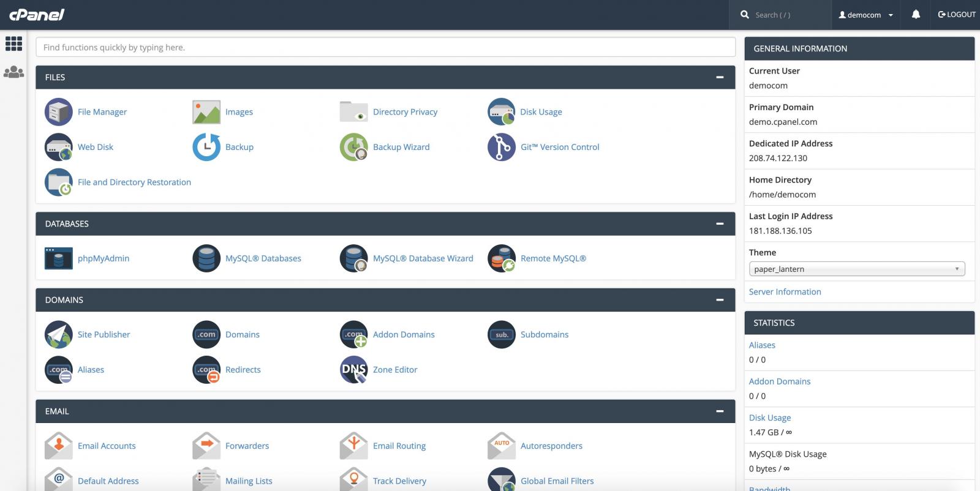Open the Git Version Control icon
Screen dimensions: 980x491
point(502,147)
